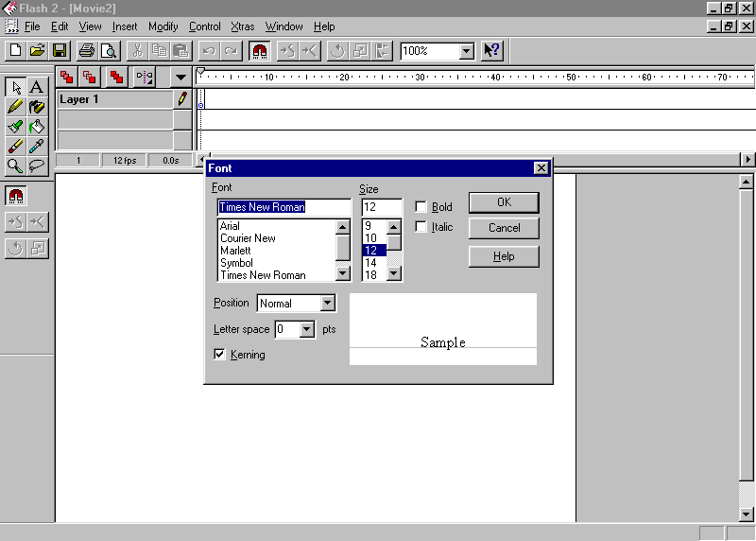Click OK in the Font dialog
This screenshot has height=541, width=756.
point(504,202)
